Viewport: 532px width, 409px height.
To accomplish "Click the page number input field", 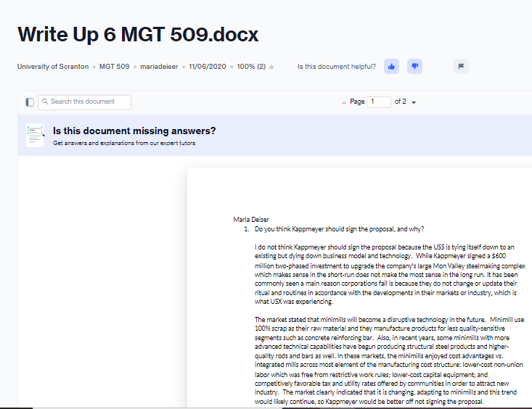I will click(x=379, y=102).
